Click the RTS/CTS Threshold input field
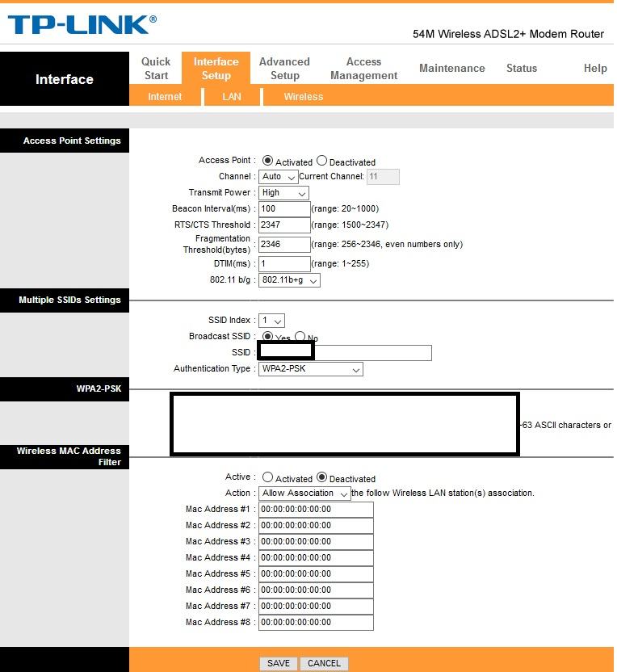Screen dimensions: 617x672 point(284,225)
